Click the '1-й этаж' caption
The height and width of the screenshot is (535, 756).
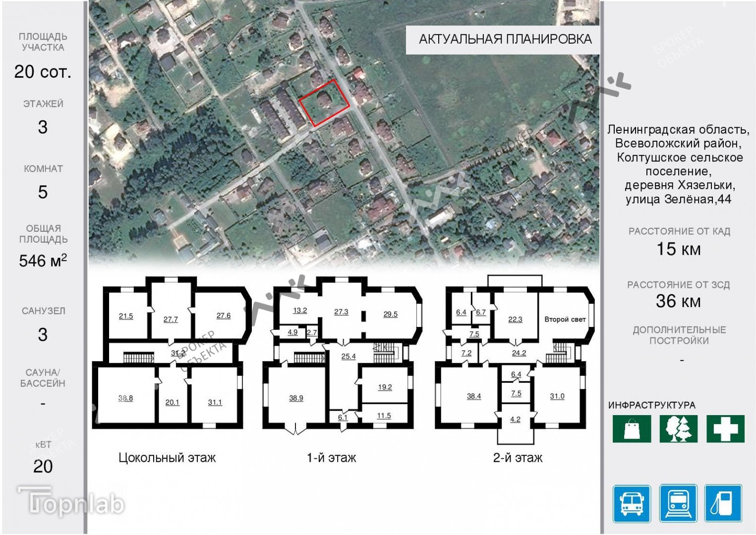(331, 458)
